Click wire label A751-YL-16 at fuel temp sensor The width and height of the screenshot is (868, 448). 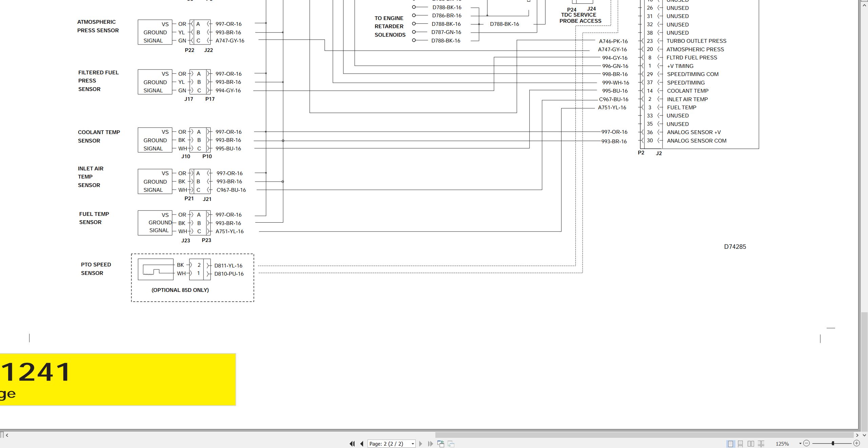(230, 231)
